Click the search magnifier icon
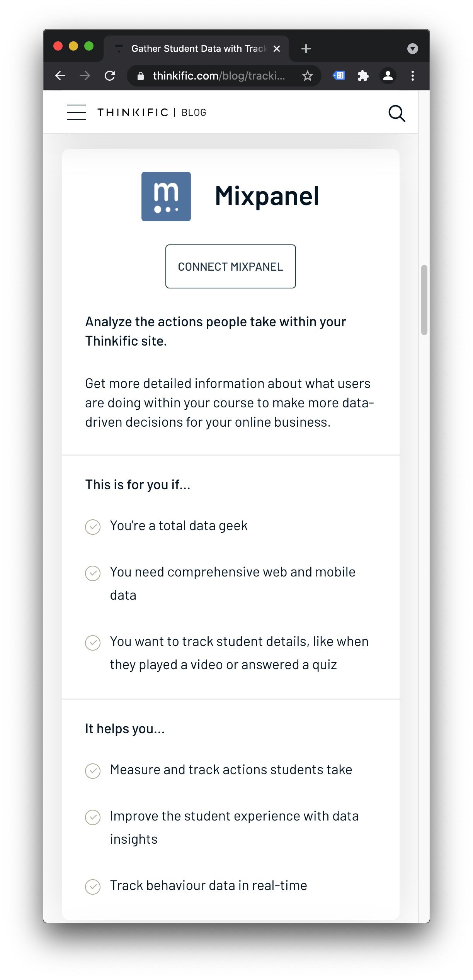473x980 pixels. tap(396, 114)
